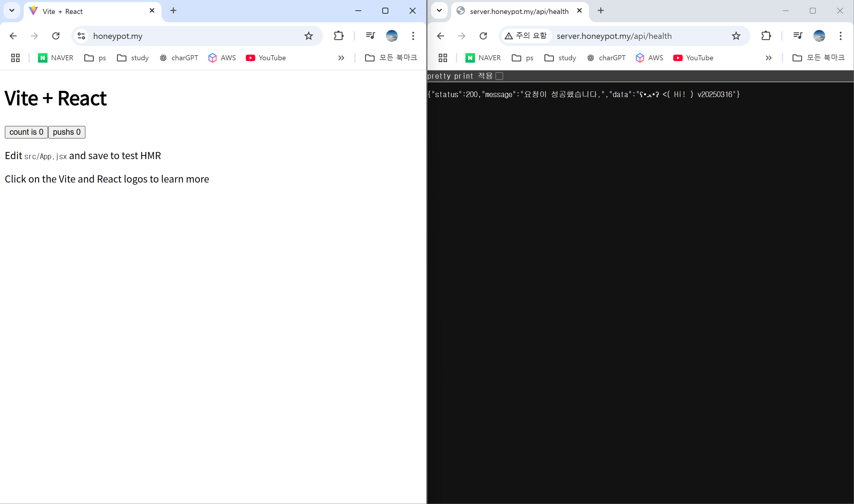
Task: Open media control icon in right browser
Action: [x=798, y=36]
